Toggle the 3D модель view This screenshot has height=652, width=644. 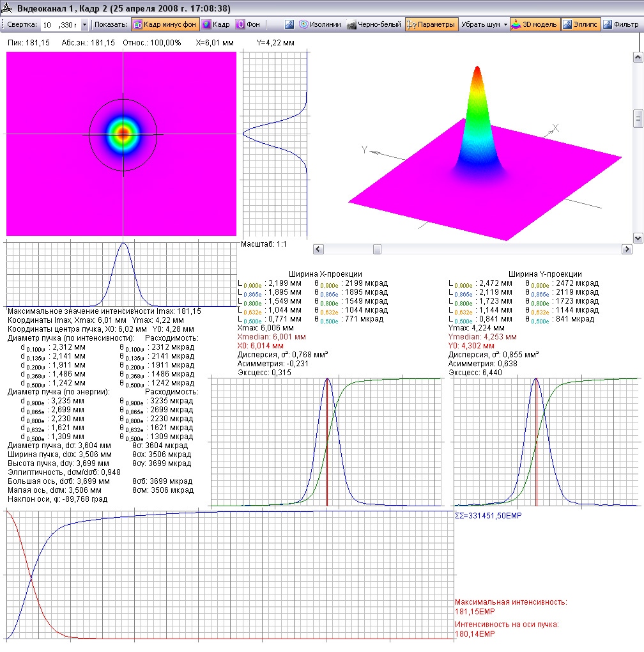tap(534, 24)
